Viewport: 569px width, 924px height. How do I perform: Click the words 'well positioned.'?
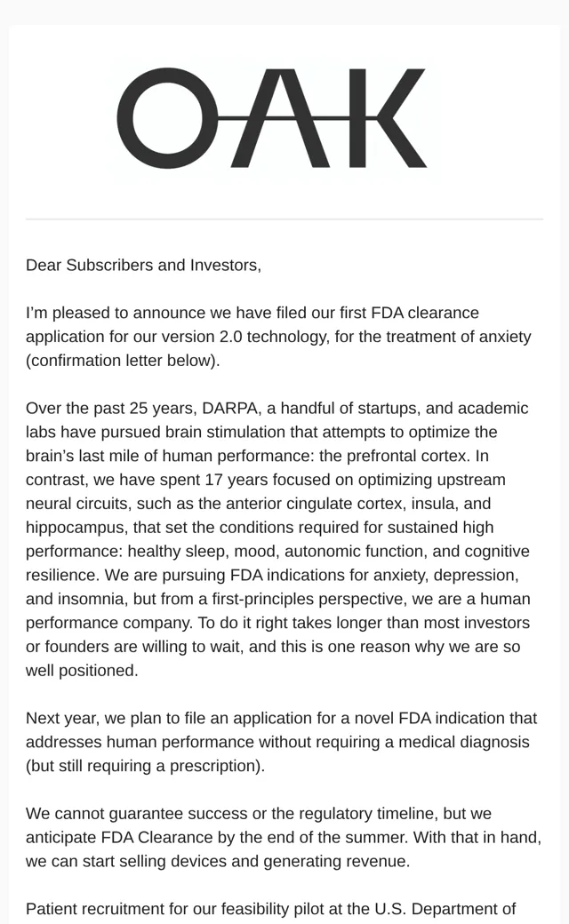coord(82,671)
